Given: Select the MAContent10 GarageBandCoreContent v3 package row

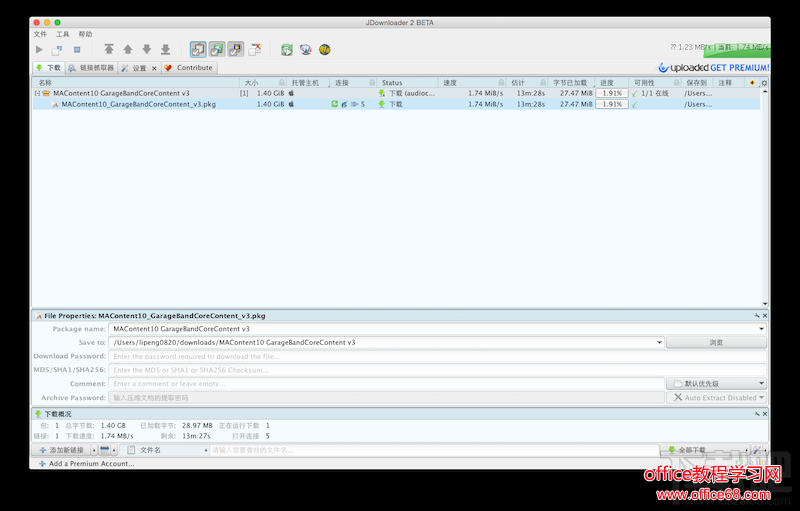Looking at the screenshot, I should point(396,93).
